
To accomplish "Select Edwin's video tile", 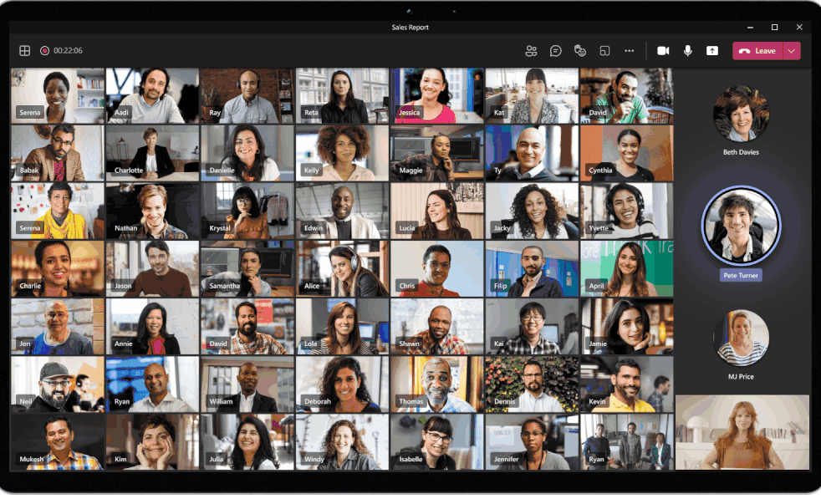I will (x=342, y=211).
